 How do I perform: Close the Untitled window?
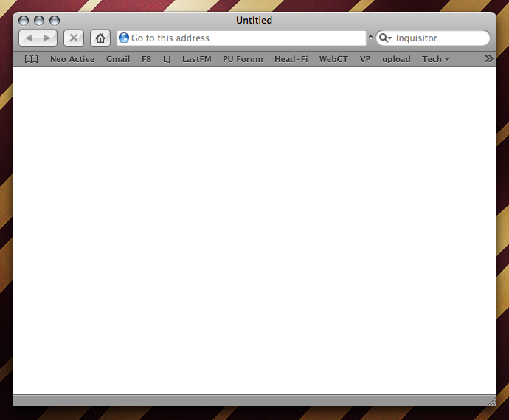coord(24,21)
